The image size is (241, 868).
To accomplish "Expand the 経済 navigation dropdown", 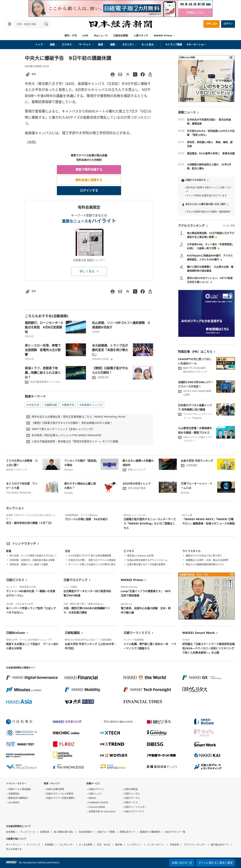I will point(102,44).
